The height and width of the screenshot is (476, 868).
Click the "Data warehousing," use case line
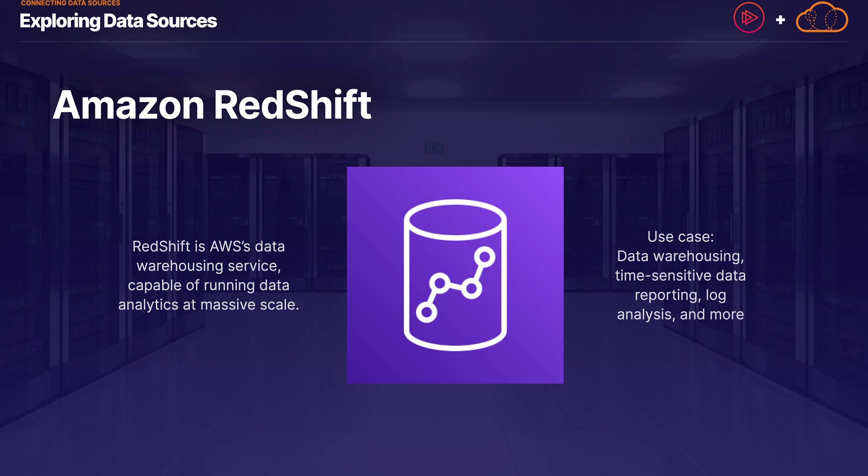(680, 256)
